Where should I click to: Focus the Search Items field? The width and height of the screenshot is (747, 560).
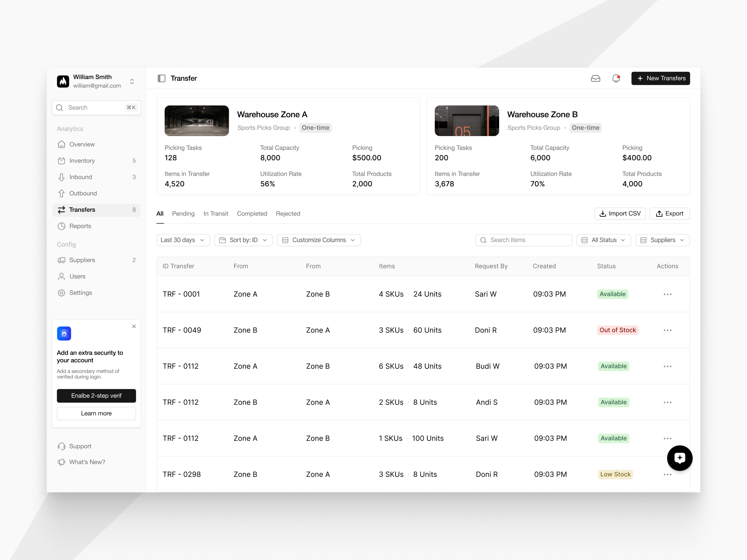coord(523,240)
